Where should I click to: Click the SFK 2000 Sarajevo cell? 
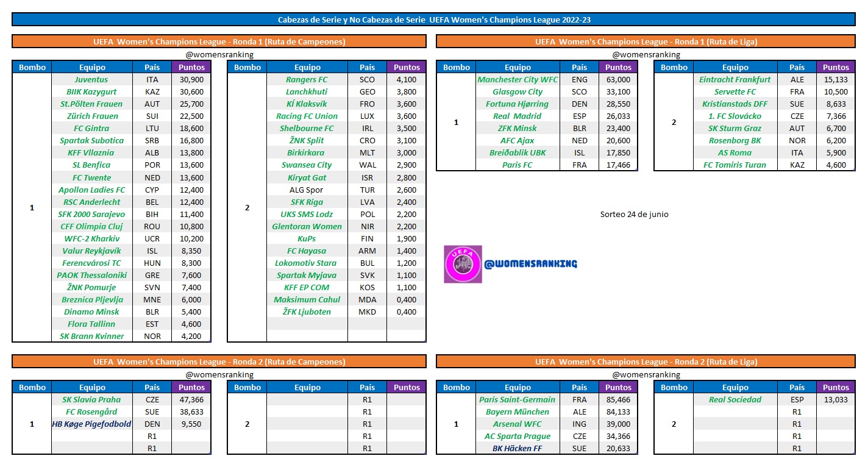coord(92,214)
